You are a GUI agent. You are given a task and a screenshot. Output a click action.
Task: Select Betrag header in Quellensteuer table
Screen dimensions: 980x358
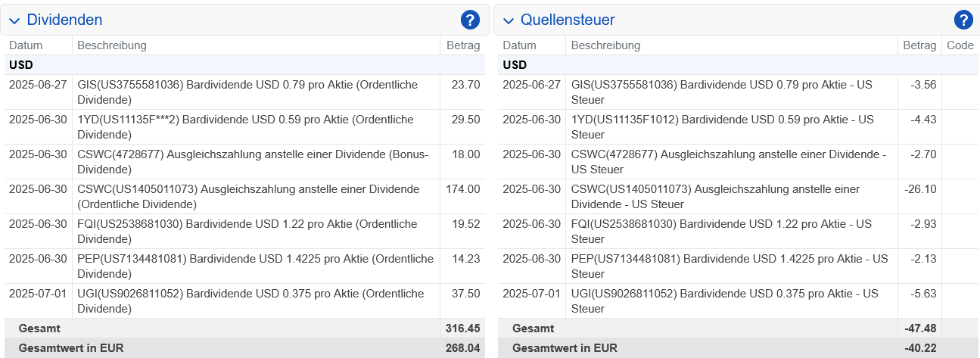click(919, 45)
